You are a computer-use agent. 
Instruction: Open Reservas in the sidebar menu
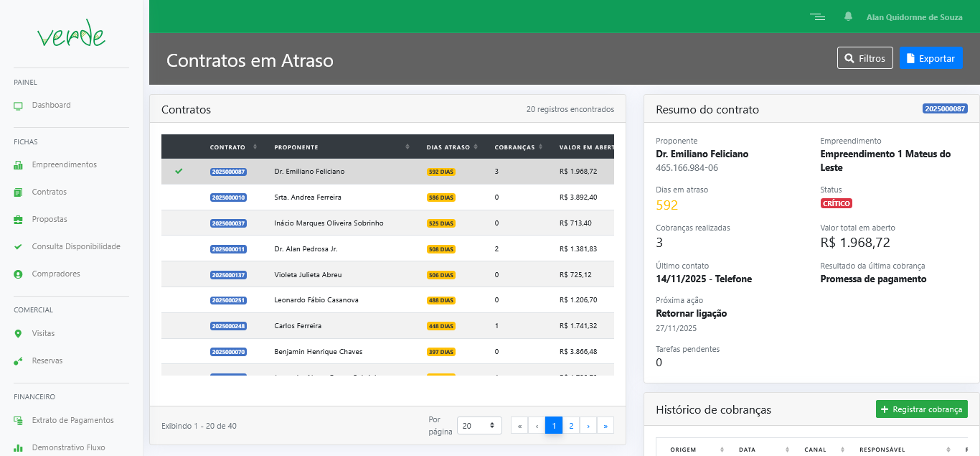click(x=47, y=361)
